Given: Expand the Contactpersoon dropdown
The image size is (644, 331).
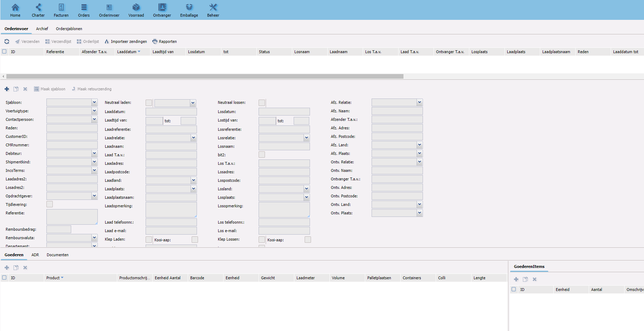Looking at the screenshot, I should (94, 119).
